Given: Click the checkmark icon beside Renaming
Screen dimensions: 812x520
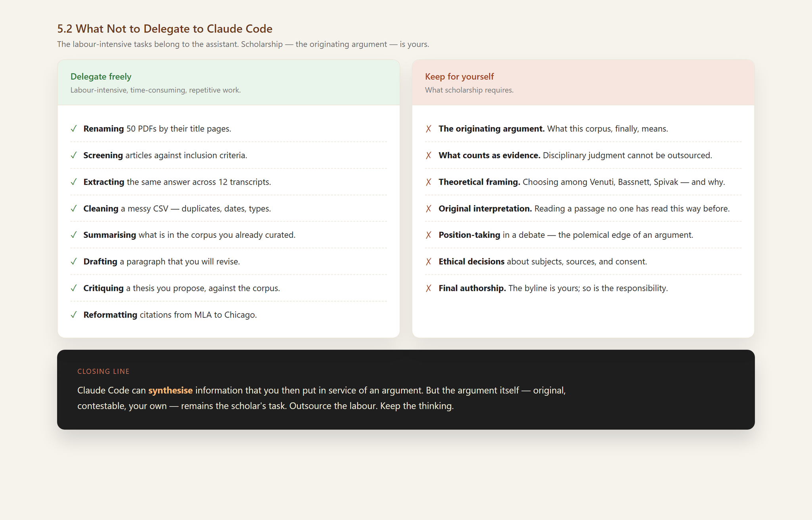Looking at the screenshot, I should point(74,129).
